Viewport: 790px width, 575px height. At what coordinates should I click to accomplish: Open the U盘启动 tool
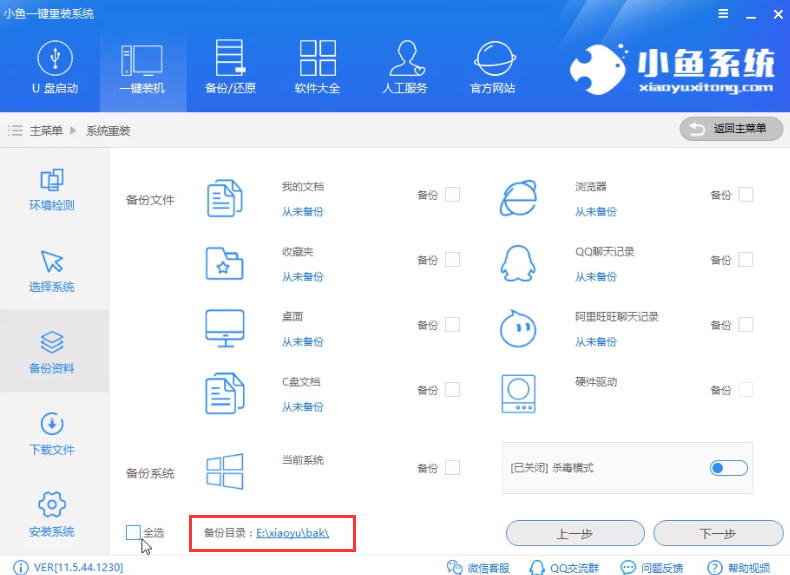(55, 68)
